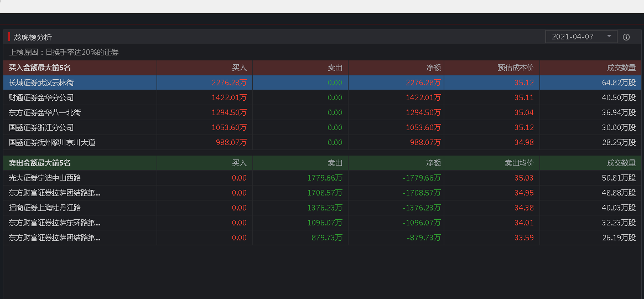Click volume 28.25万股

619,142
